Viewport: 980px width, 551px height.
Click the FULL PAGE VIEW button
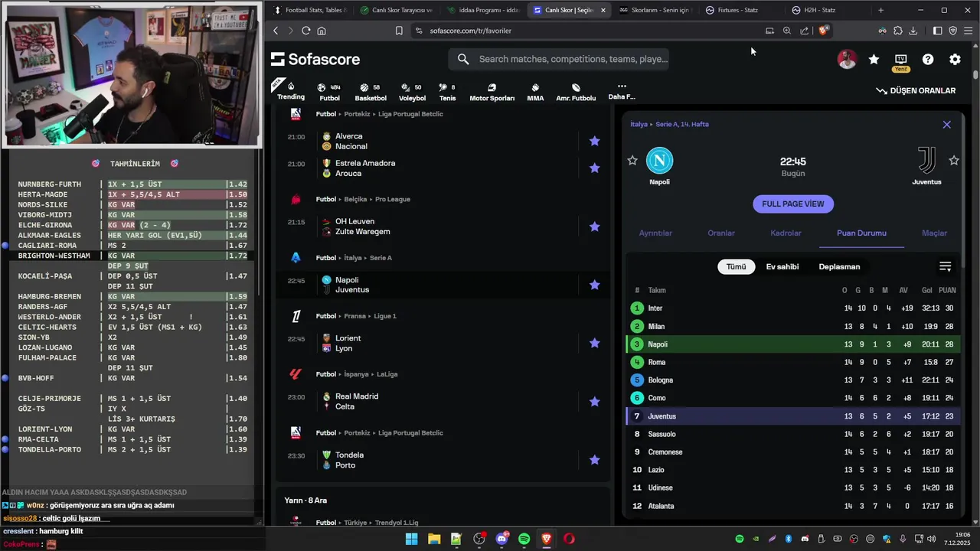[x=793, y=204]
